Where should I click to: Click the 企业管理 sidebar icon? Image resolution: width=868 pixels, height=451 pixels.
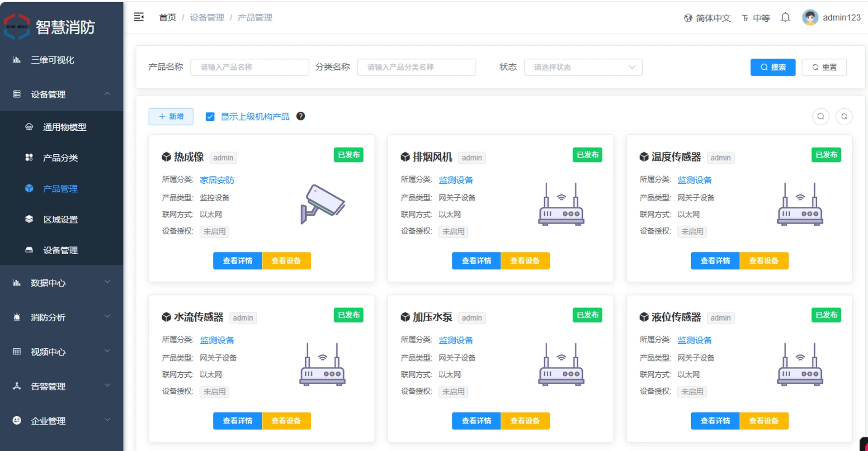(x=17, y=420)
